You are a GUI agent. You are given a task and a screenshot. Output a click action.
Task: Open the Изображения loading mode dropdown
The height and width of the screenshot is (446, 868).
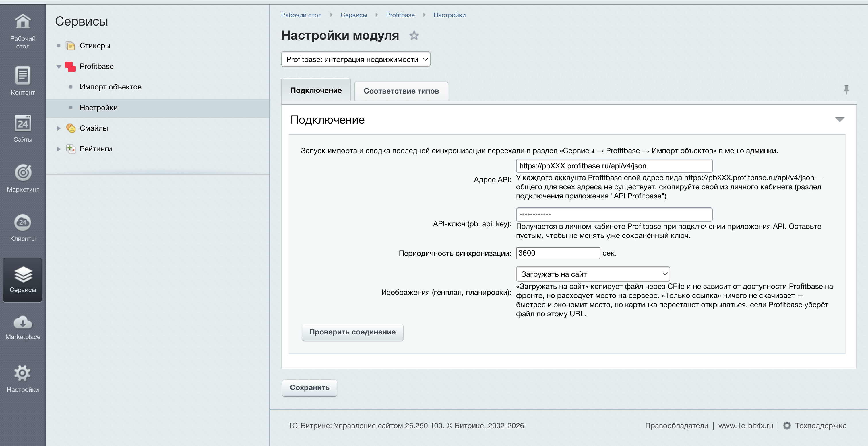point(593,274)
